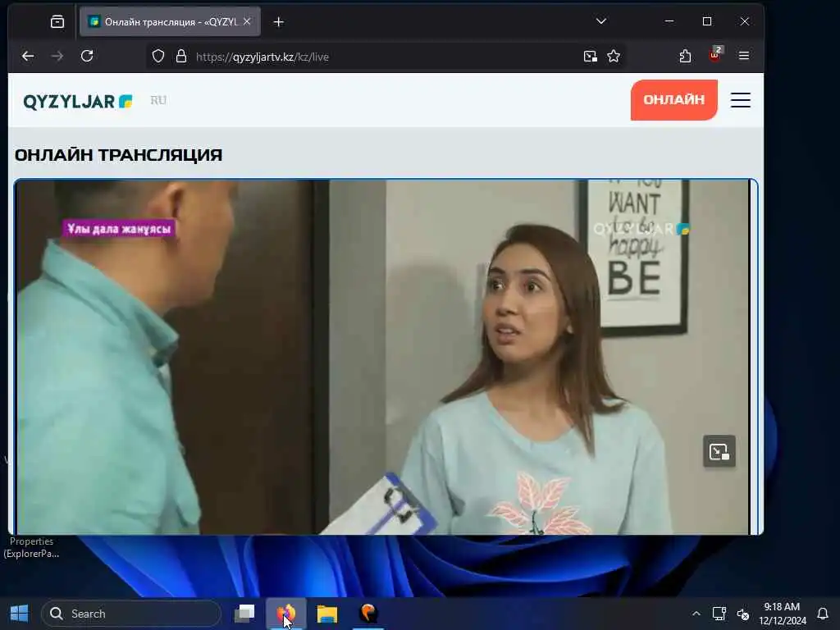Open clock showing 9:18 AM
This screenshot has width=840, height=630.
click(782, 614)
